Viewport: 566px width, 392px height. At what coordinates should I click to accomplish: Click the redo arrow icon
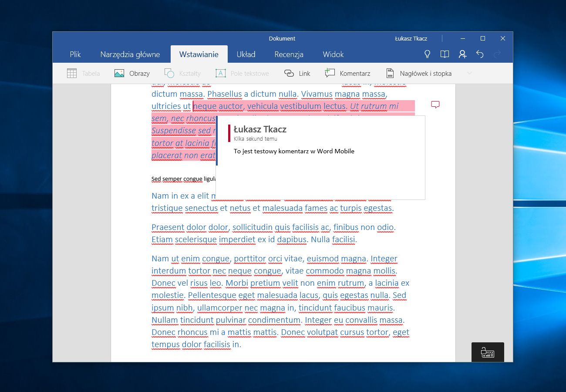497,54
